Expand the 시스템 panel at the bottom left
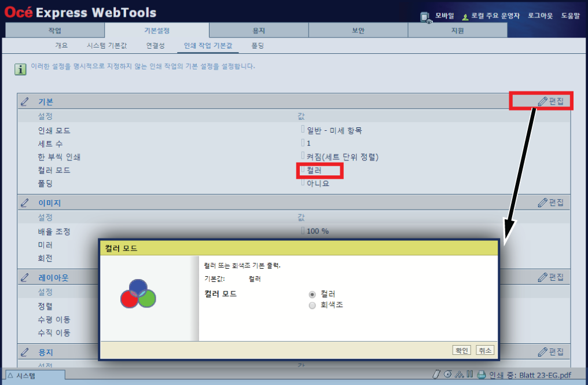 [x=35, y=375]
